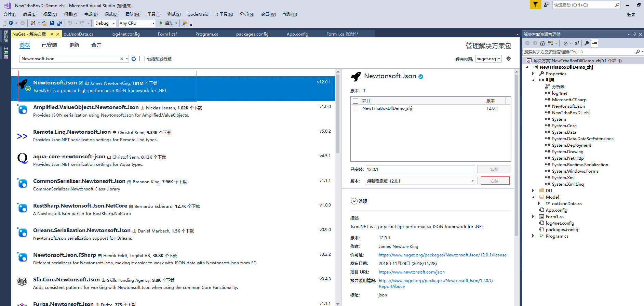Click the Open File folder icon
The image size is (644, 306).
pos(45,23)
